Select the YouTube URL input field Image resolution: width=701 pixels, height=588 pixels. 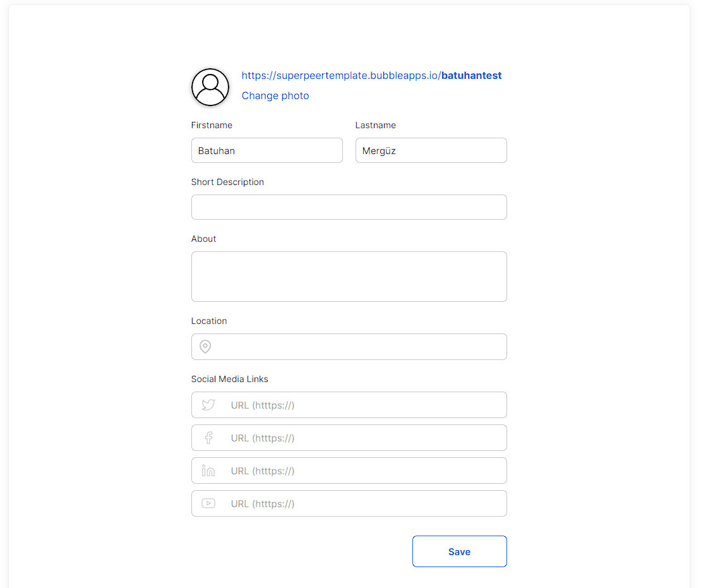(x=349, y=503)
